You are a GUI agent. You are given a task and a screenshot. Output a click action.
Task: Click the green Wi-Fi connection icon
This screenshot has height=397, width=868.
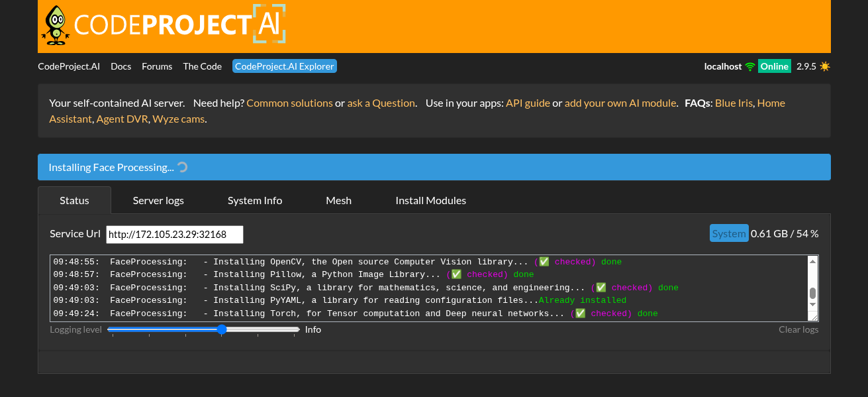click(749, 66)
